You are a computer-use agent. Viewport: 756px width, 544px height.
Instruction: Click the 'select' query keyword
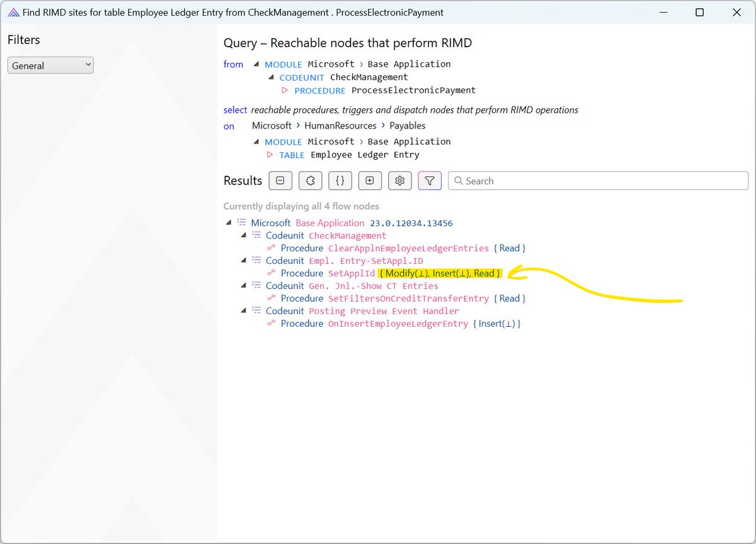click(236, 110)
